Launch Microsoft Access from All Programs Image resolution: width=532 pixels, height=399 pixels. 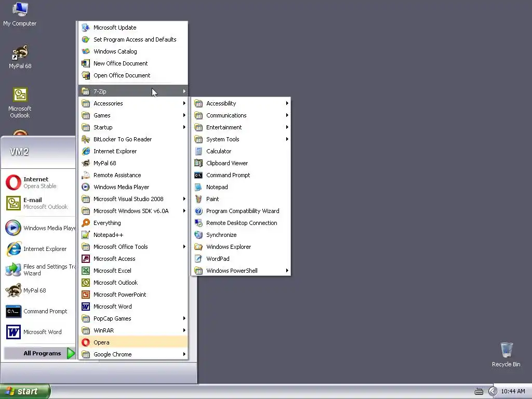tap(133, 259)
